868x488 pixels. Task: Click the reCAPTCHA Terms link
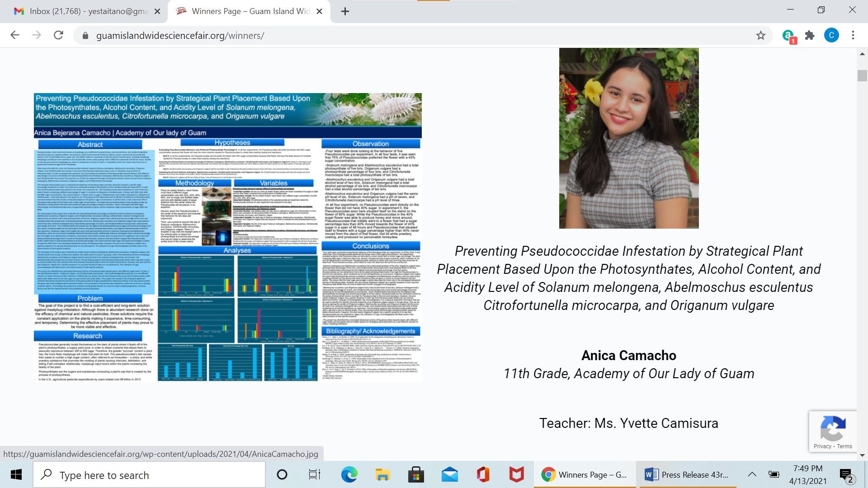pos(844,446)
